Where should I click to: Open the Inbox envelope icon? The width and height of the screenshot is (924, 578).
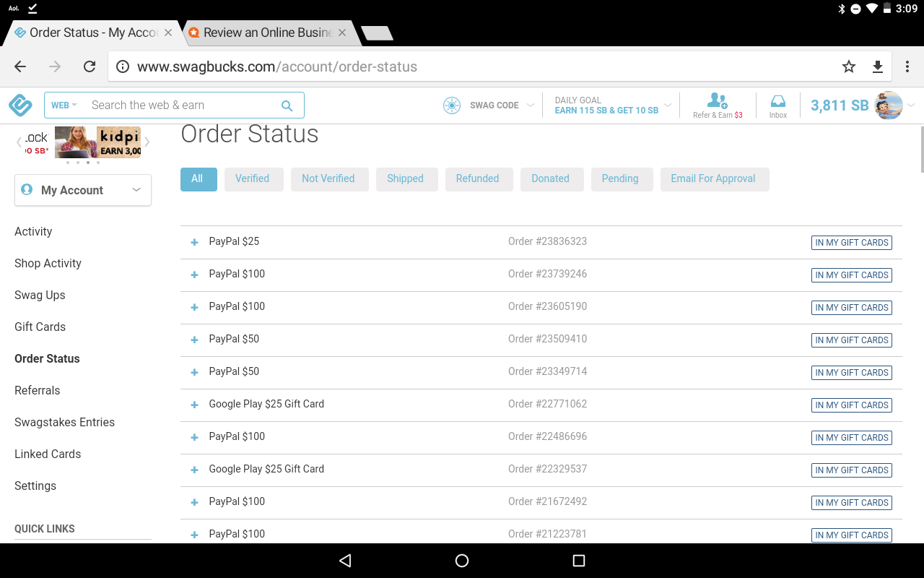point(777,101)
